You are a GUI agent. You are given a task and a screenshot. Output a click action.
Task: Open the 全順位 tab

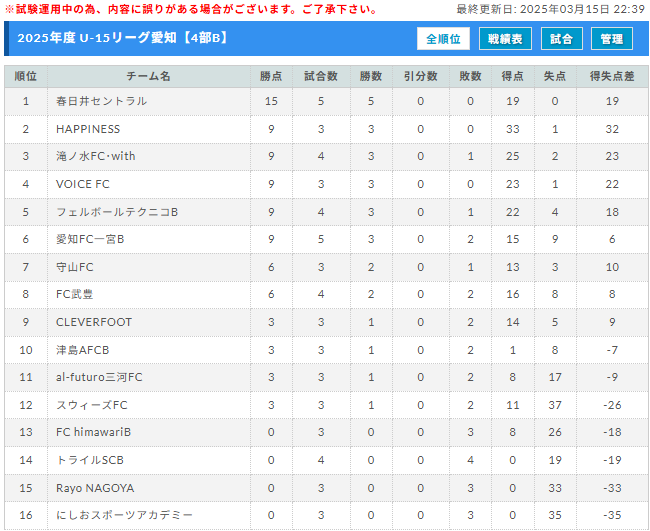(x=443, y=39)
